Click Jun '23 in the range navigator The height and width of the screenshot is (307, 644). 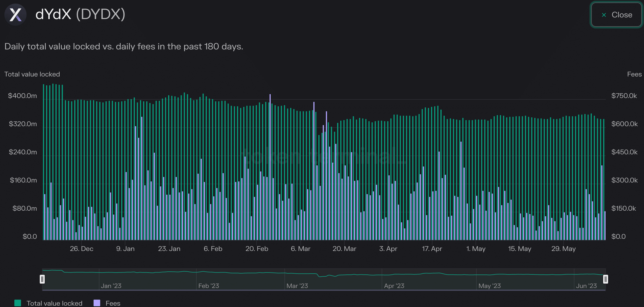[x=586, y=286]
